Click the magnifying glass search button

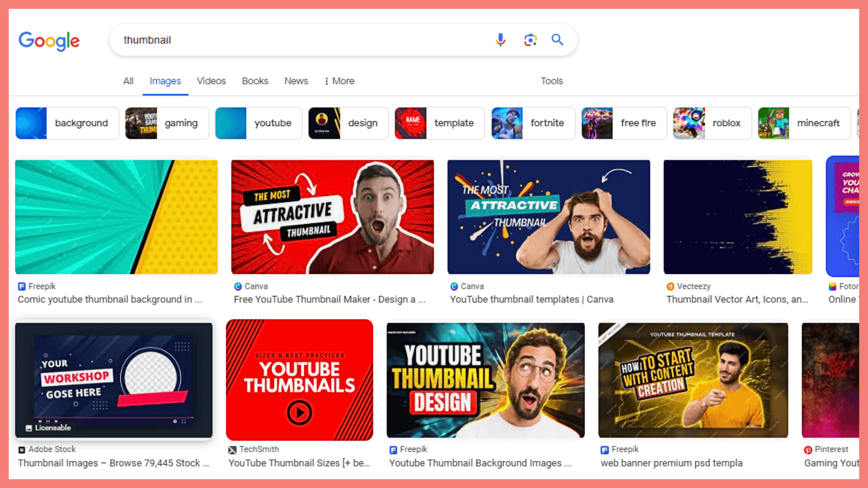point(557,40)
